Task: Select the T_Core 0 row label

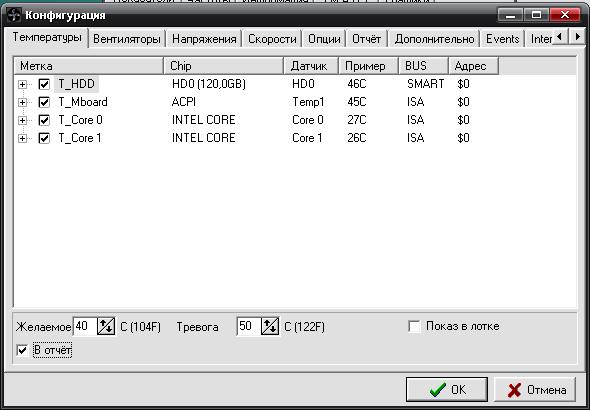Action: 80,120
